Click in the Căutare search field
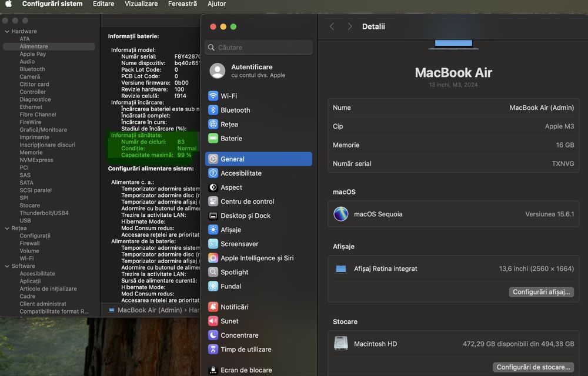This screenshot has width=588, height=376. 259,48
